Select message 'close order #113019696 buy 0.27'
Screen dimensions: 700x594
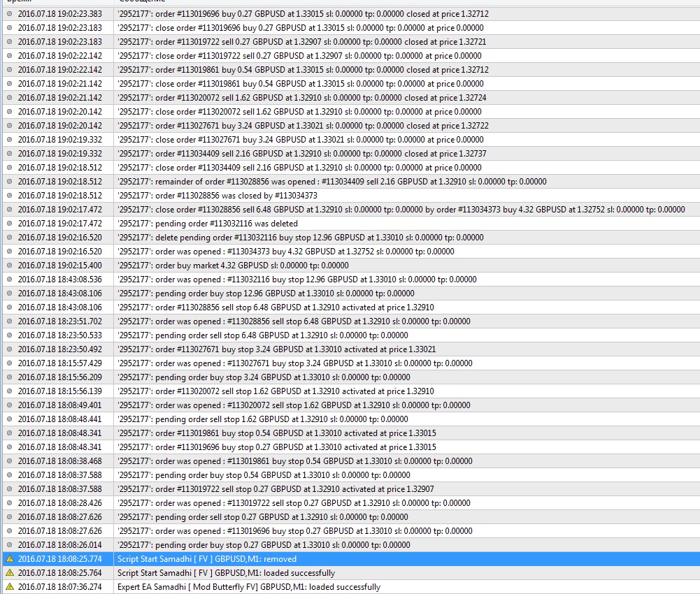301,28
